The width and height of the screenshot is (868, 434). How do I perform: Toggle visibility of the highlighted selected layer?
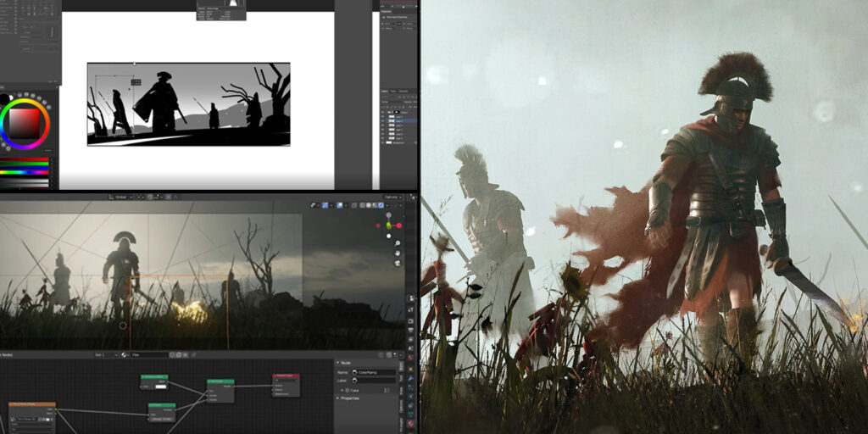pos(382,120)
